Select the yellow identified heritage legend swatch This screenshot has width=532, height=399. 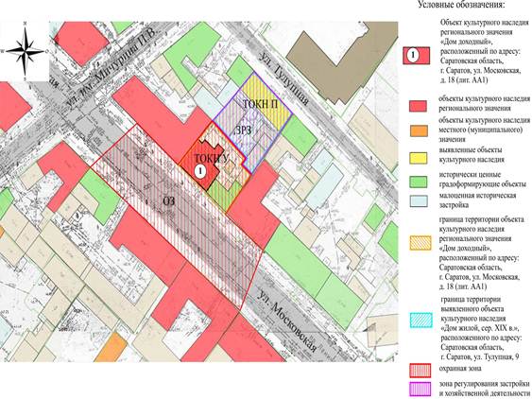(419, 158)
